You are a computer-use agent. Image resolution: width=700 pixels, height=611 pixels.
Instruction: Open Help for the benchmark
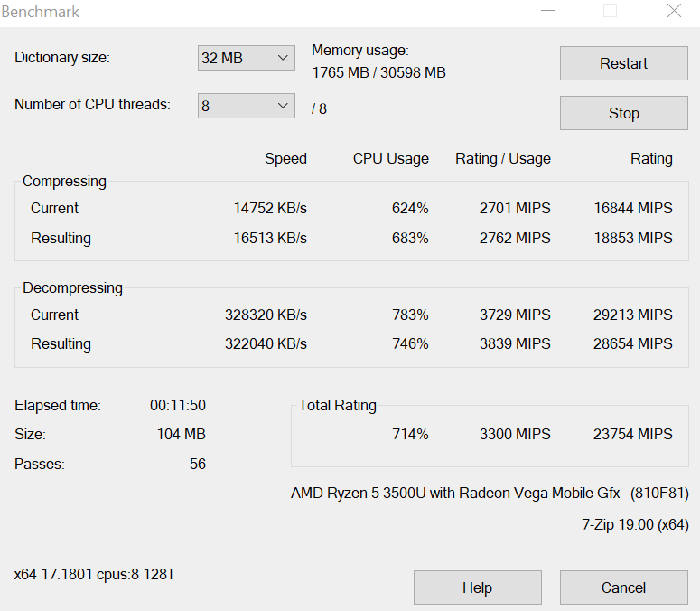pos(477,587)
